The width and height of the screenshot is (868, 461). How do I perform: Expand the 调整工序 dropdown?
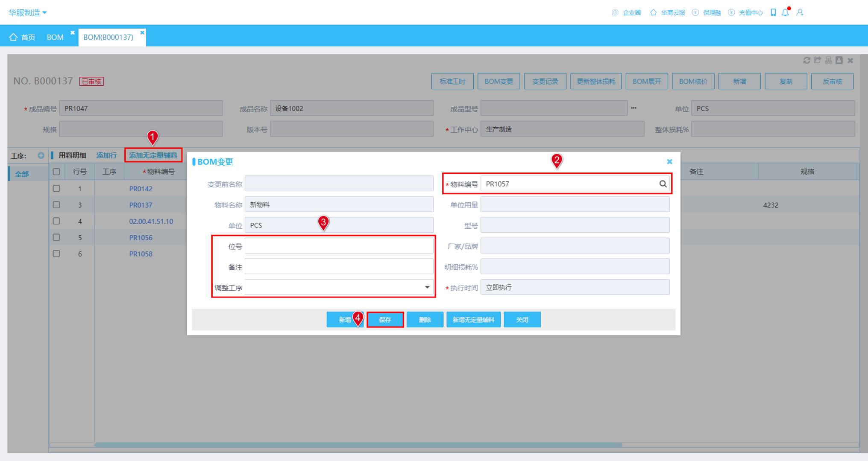click(427, 287)
